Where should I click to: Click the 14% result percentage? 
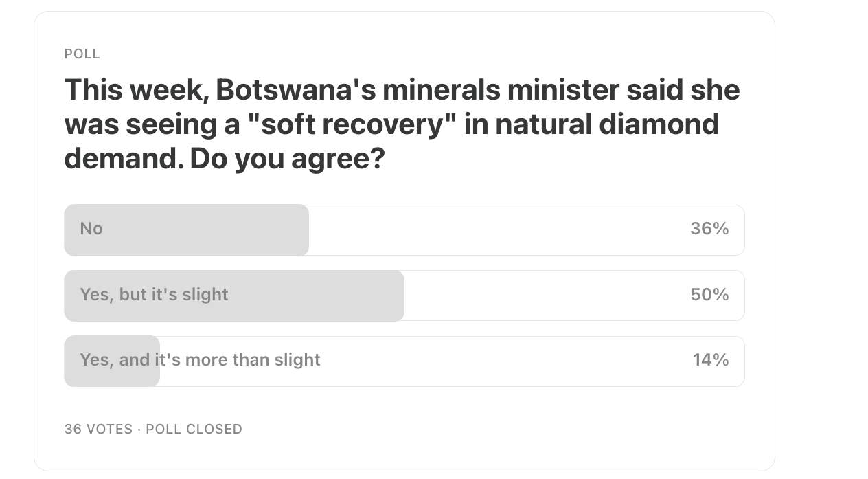point(711,360)
